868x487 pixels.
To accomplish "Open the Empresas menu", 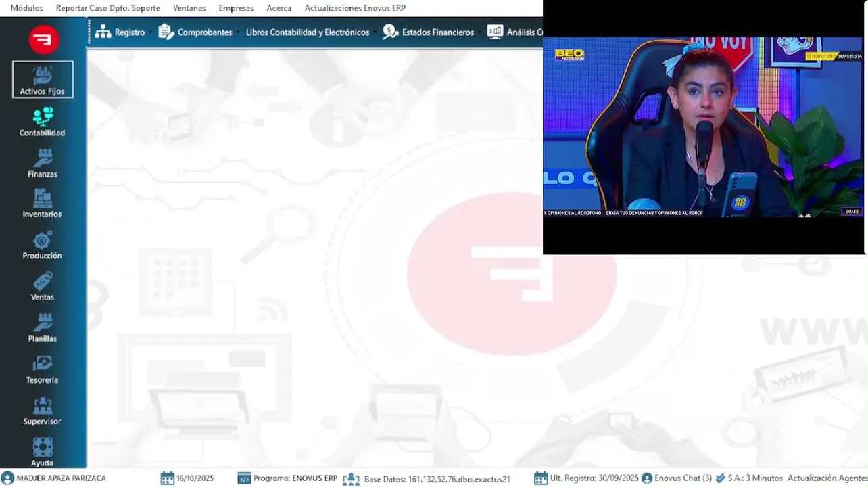I will [236, 8].
